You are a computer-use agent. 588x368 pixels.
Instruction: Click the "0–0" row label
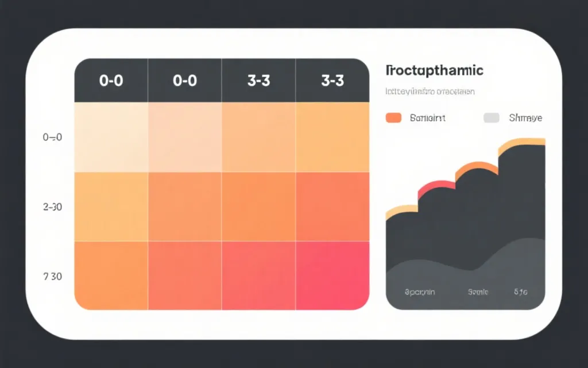coord(52,137)
